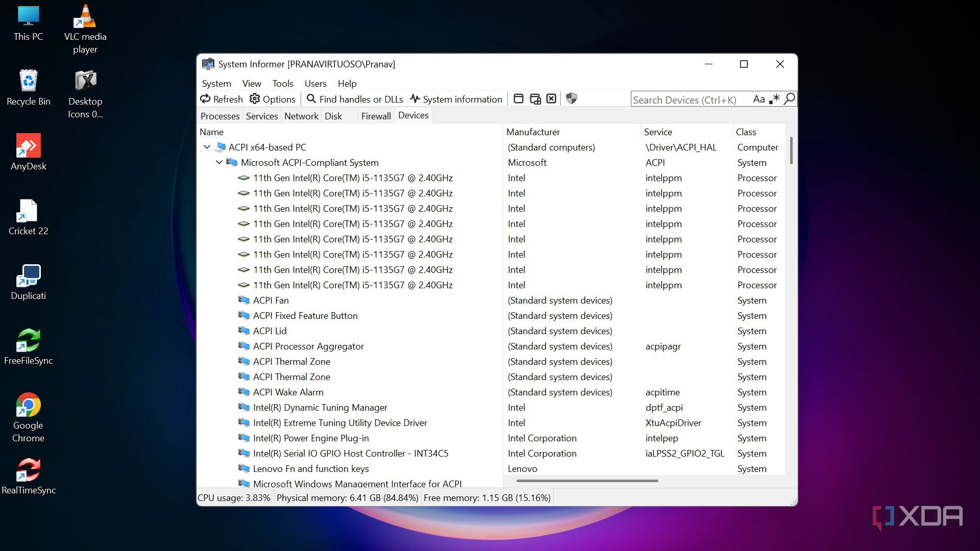Viewport: 980px width, 551px height.
Task: Click the find window and thread icon
Action: coord(535,99)
